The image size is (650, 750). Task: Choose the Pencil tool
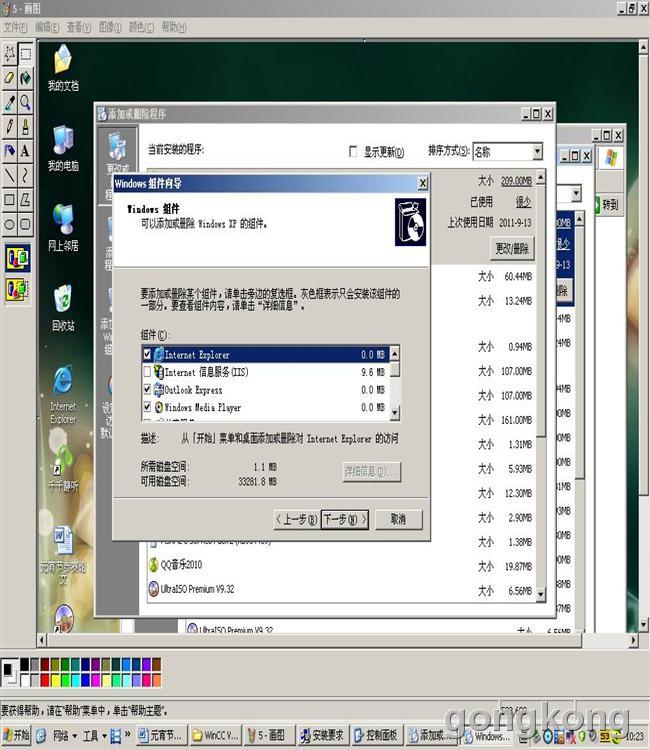9,127
